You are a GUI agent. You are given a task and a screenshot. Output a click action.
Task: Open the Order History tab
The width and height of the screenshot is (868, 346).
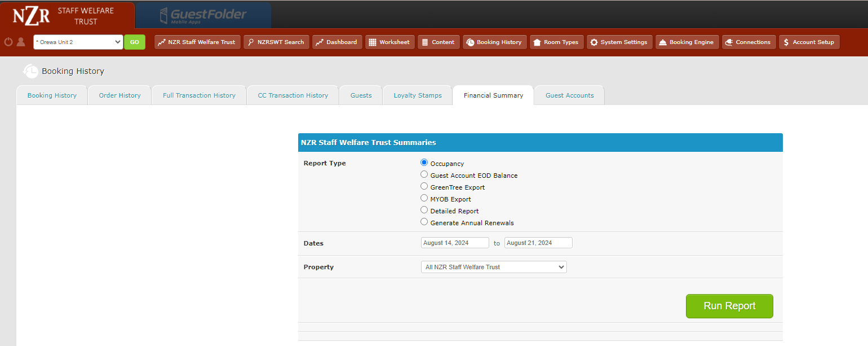[119, 95]
